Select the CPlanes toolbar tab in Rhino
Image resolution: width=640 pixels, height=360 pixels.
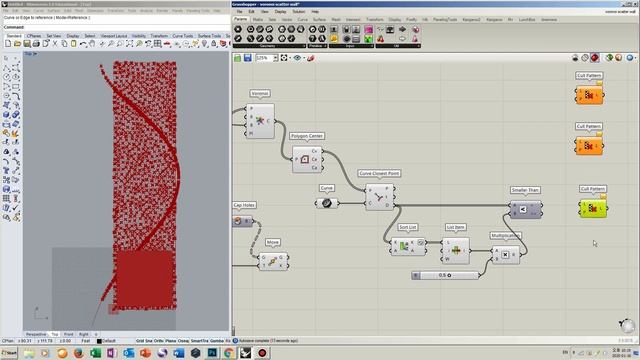tap(33, 36)
